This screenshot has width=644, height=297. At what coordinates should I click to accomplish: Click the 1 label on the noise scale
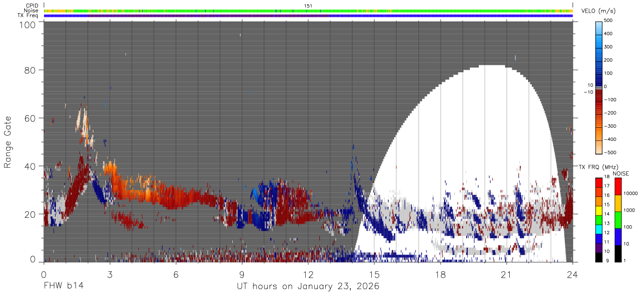click(625, 261)
